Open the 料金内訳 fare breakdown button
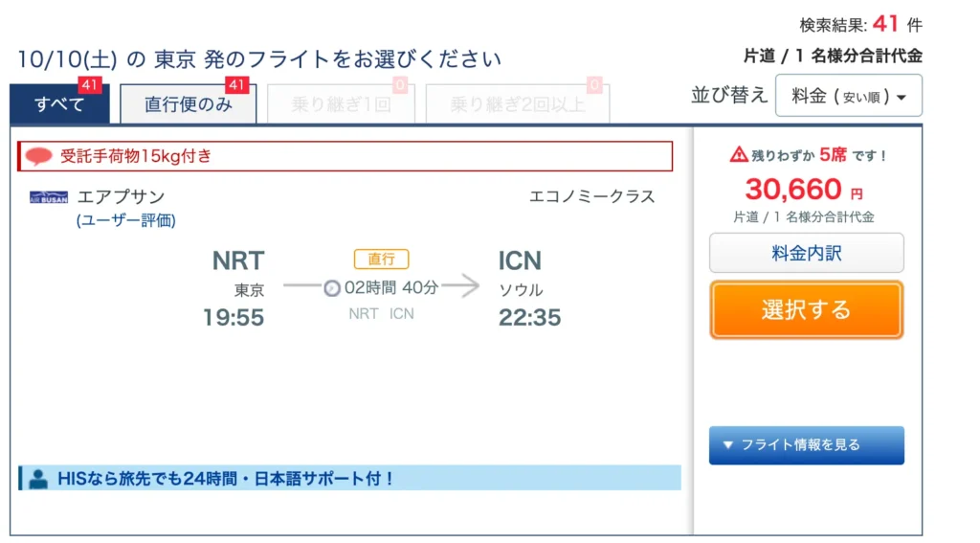 806,253
